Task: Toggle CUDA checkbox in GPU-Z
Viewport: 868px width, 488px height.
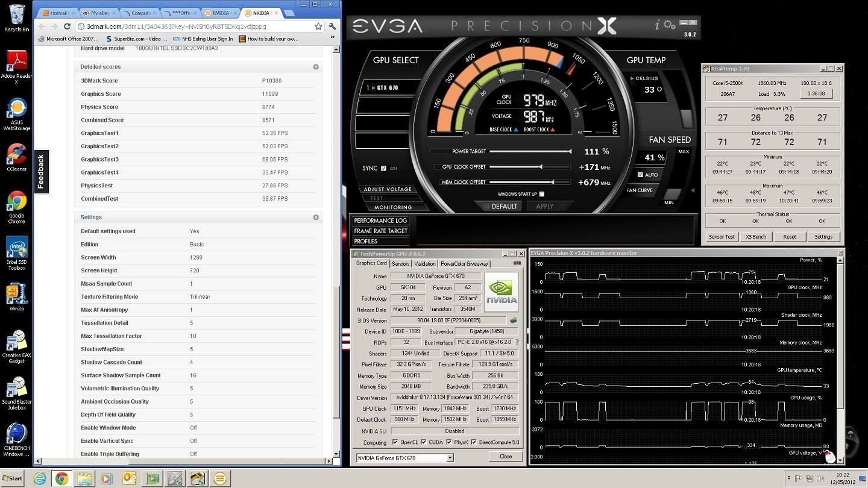Action: [x=424, y=442]
